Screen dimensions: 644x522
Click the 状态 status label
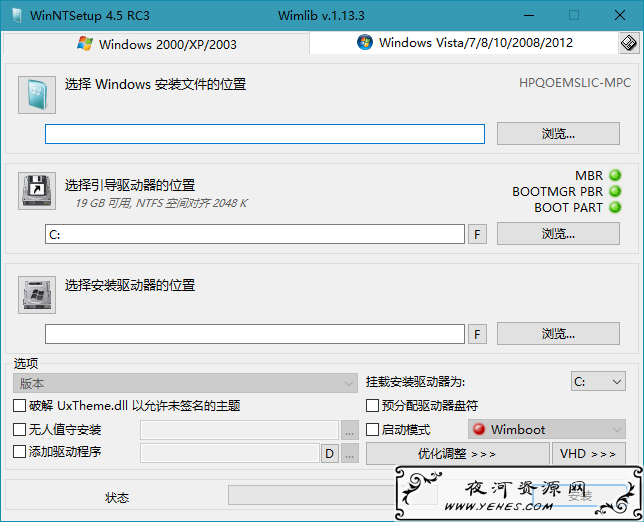[x=117, y=498]
